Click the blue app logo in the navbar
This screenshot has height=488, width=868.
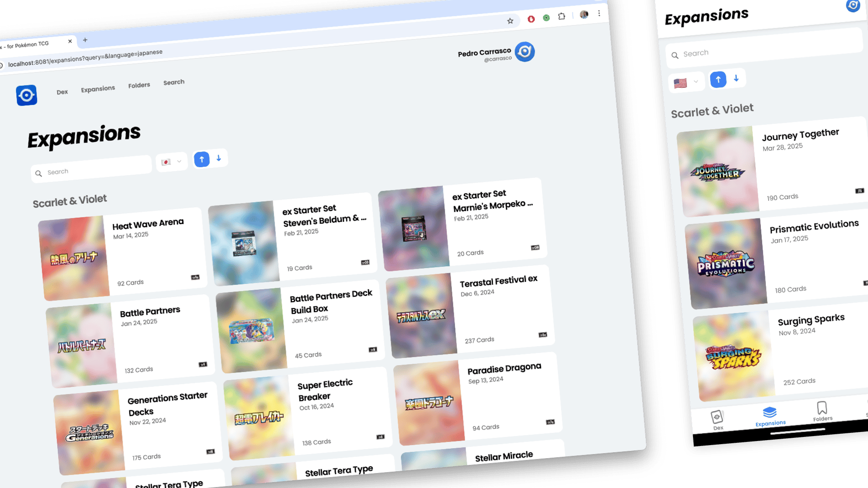point(27,95)
